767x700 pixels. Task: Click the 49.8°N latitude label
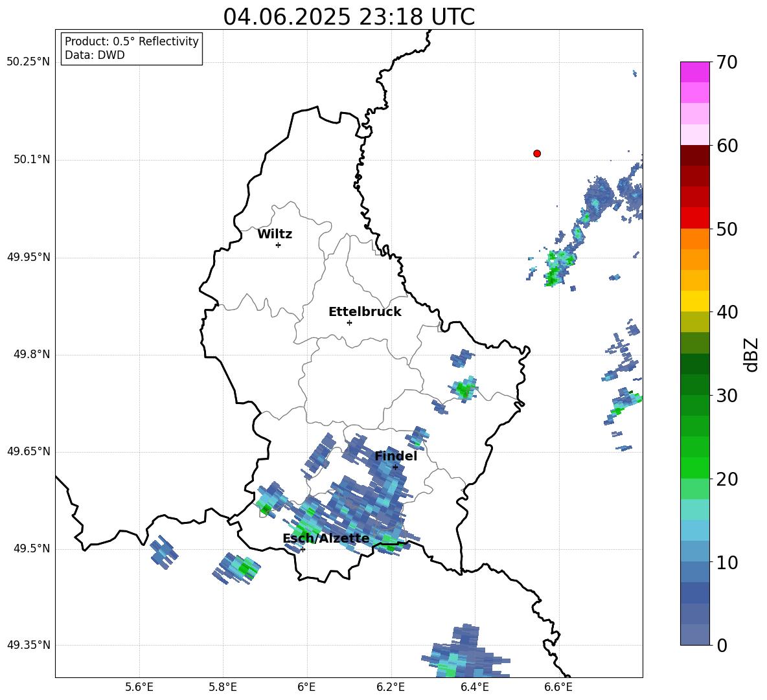pyautogui.click(x=32, y=354)
